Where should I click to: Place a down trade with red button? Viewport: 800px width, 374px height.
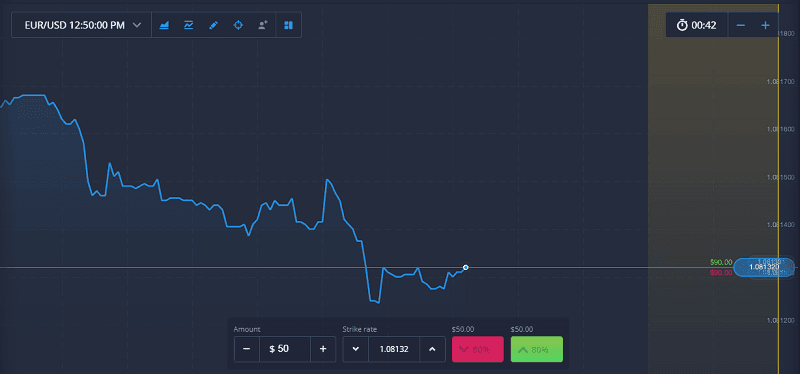tap(478, 349)
